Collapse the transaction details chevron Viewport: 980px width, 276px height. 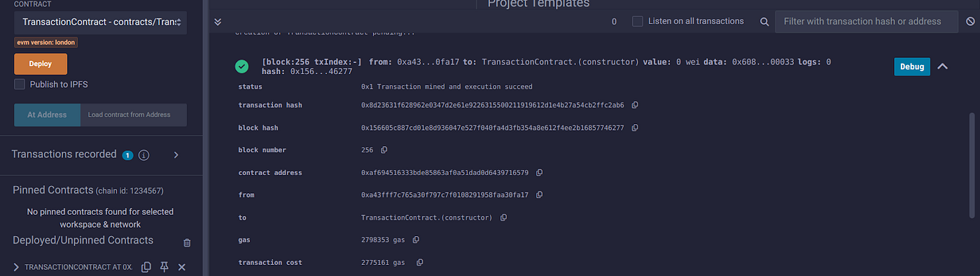tap(942, 66)
